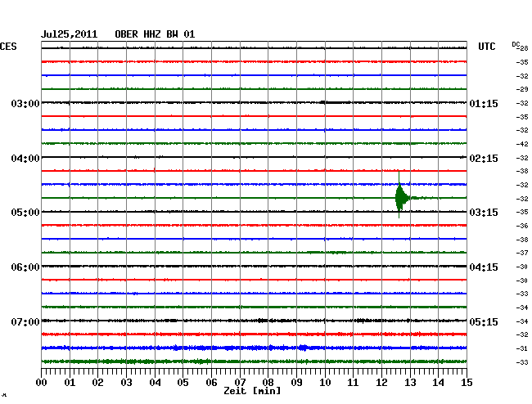Click minute tick label 09
Screen dimensions: 532x404
coord(296,382)
